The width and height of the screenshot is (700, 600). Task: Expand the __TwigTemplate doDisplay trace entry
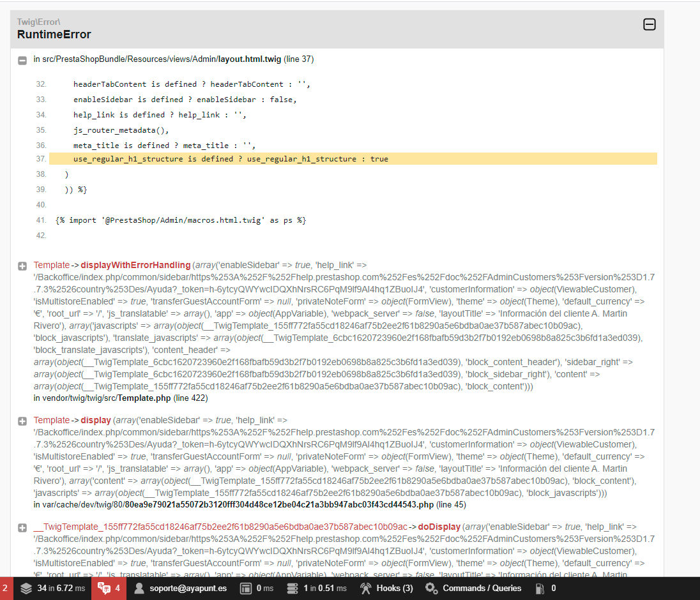22,528
